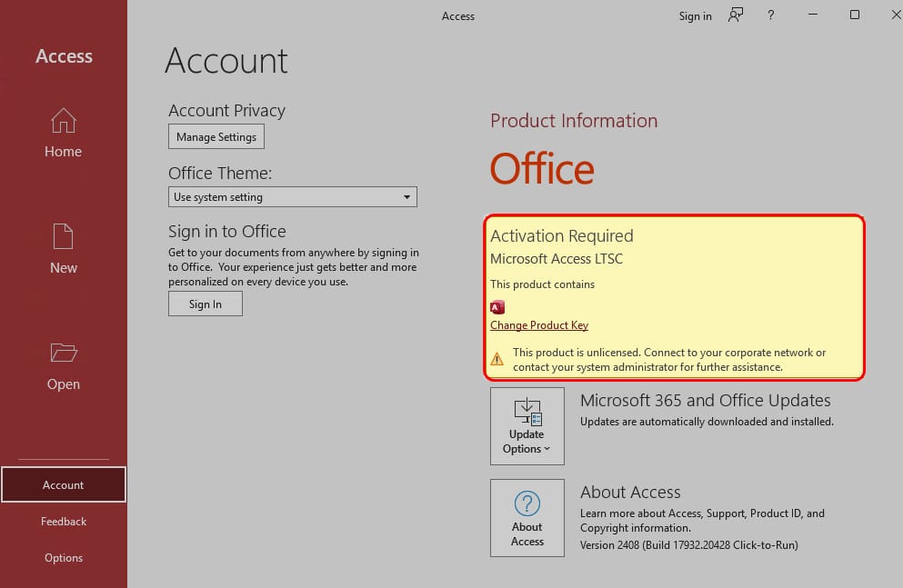Click the Access title in the sidebar

pyautogui.click(x=64, y=56)
